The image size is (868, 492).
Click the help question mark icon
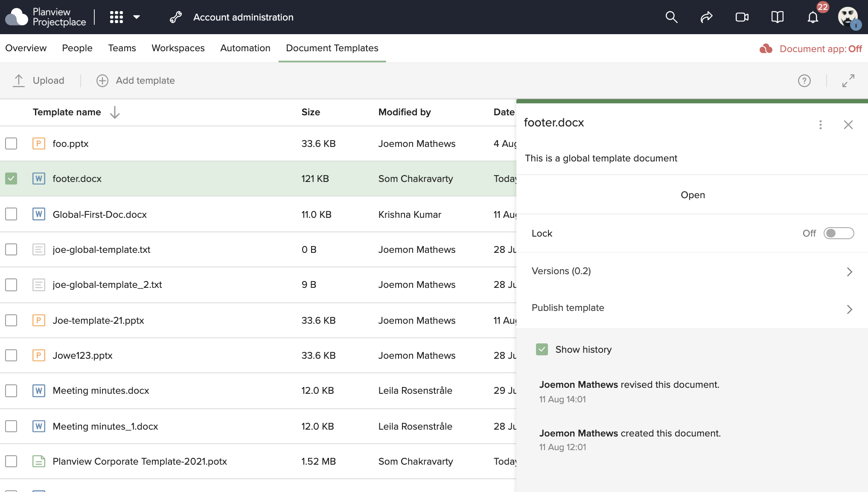point(804,81)
